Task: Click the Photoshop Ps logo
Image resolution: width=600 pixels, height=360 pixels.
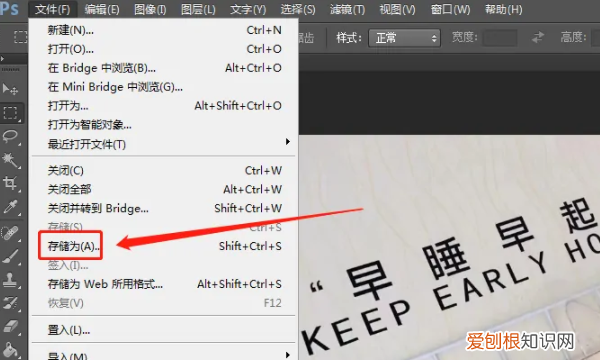Action: coord(9,8)
